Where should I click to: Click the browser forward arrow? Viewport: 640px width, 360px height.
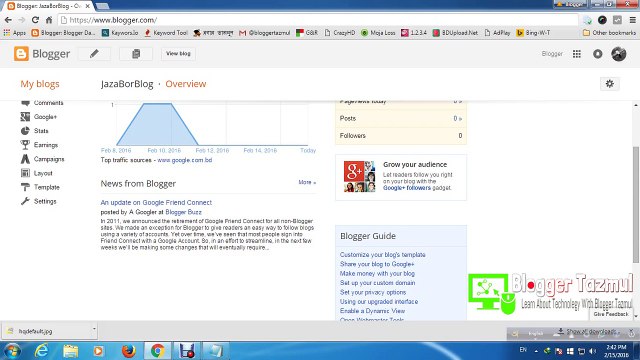pos(22,20)
